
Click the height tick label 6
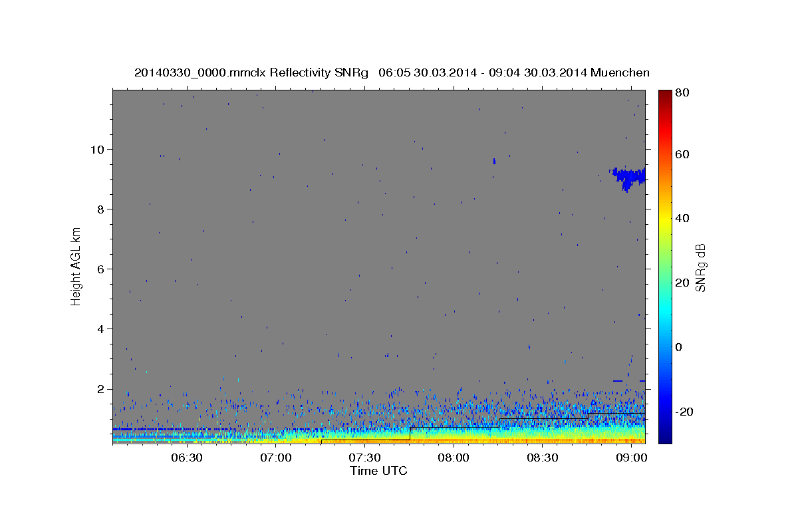click(x=102, y=269)
